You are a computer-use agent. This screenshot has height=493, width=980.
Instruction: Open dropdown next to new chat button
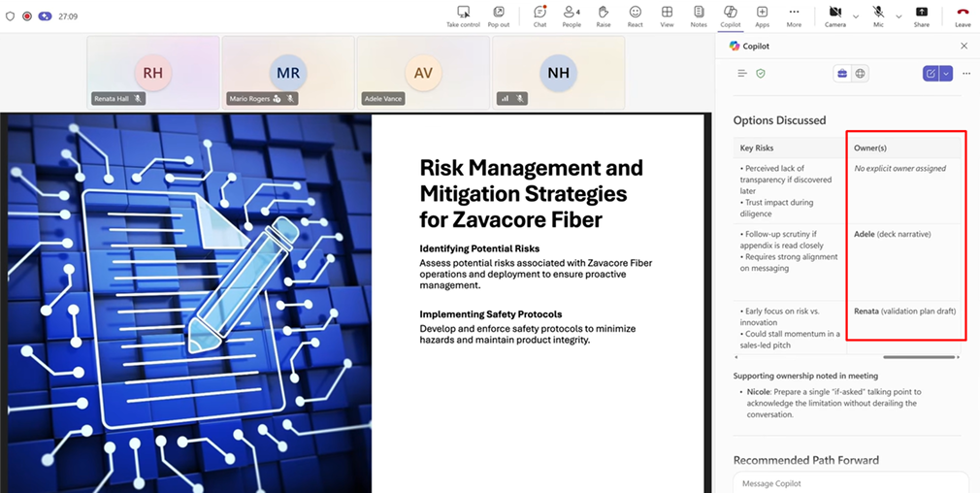(x=946, y=74)
